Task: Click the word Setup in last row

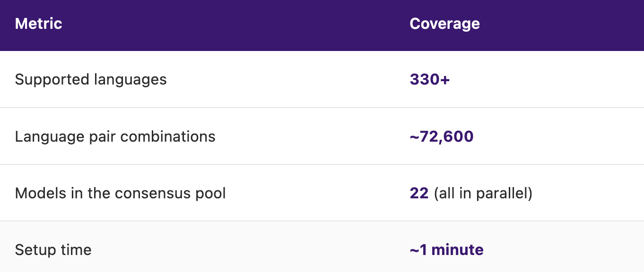Action: (35, 250)
